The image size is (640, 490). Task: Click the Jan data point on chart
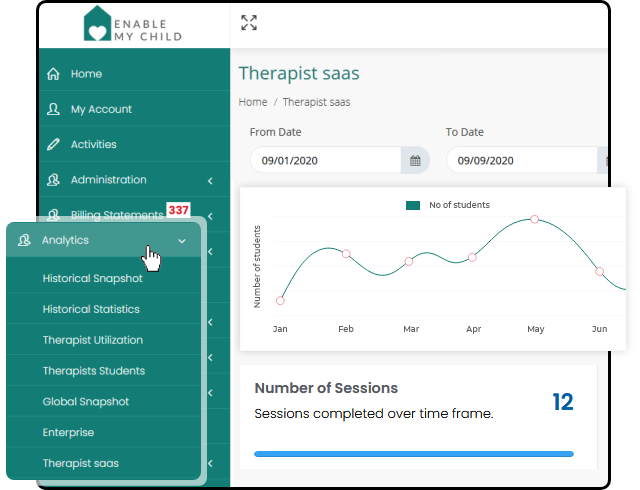click(x=280, y=301)
